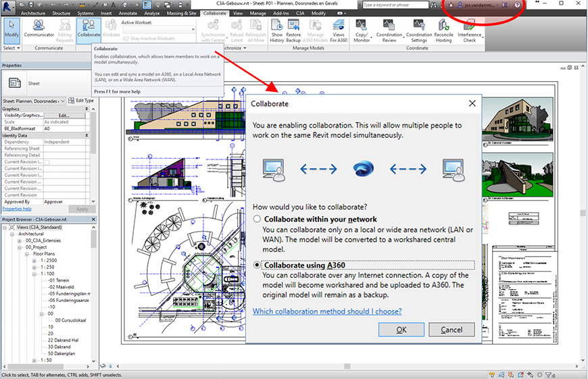Screen dimensions: 588x379
Task: Switch to the Structure ribbon tab
Action: pos(61,13)
